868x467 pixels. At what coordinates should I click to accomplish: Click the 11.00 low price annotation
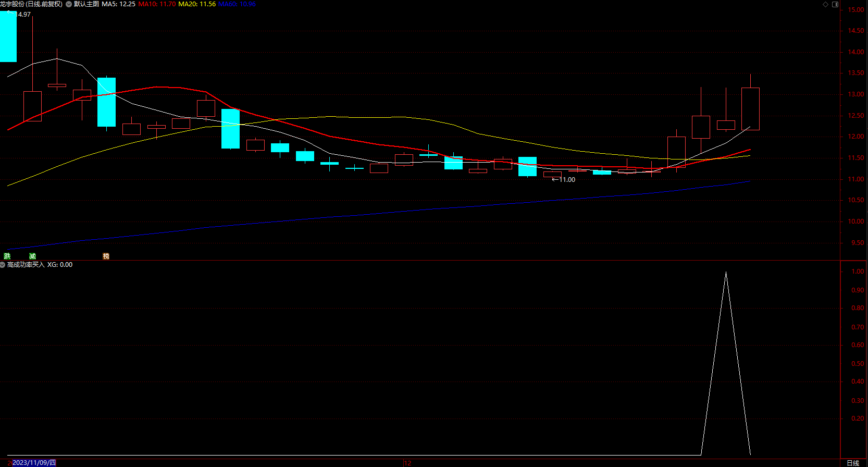tap(567, 180)
